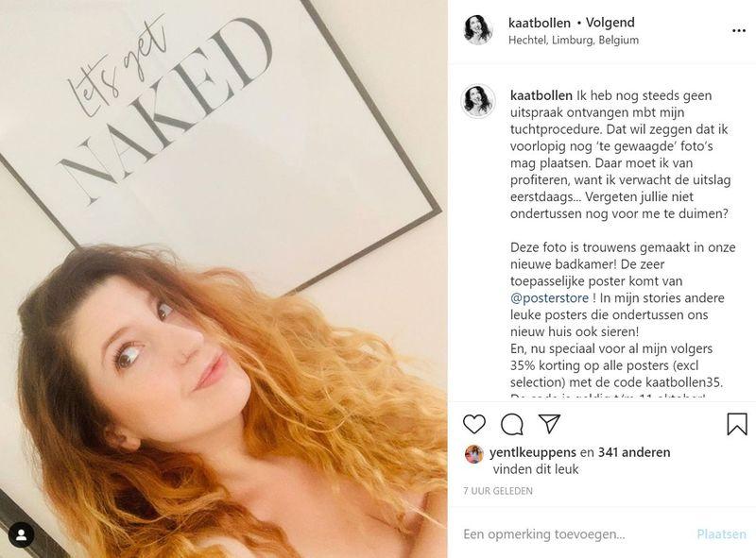
Task: Open yentlkeuppens profile from likes
Action: pyautogui.click(x=533, y=452)
